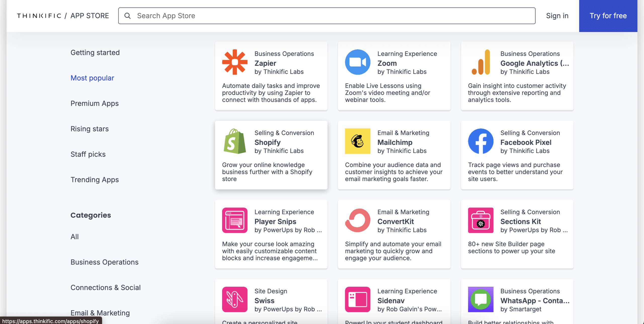Viewport: 644px width, 324px height.
Task: Click 'Gain insight into customer activity' description
Action: point(517,93)
